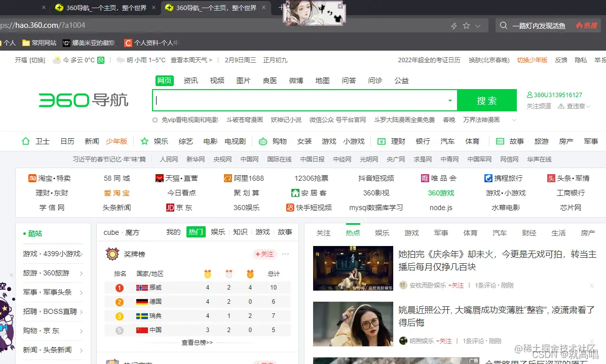
Task: Open the 常用网站 bookmark folder
Action: click(40, 43)
